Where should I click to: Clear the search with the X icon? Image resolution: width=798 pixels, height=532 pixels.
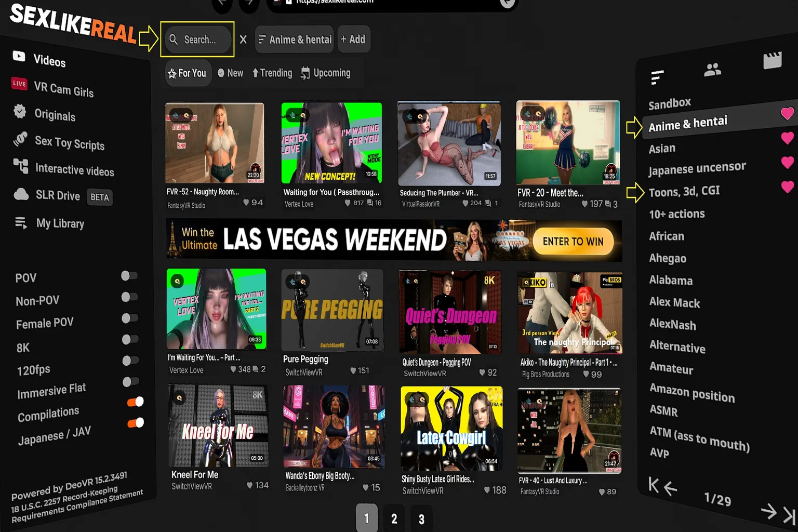(x=243, y=39)
